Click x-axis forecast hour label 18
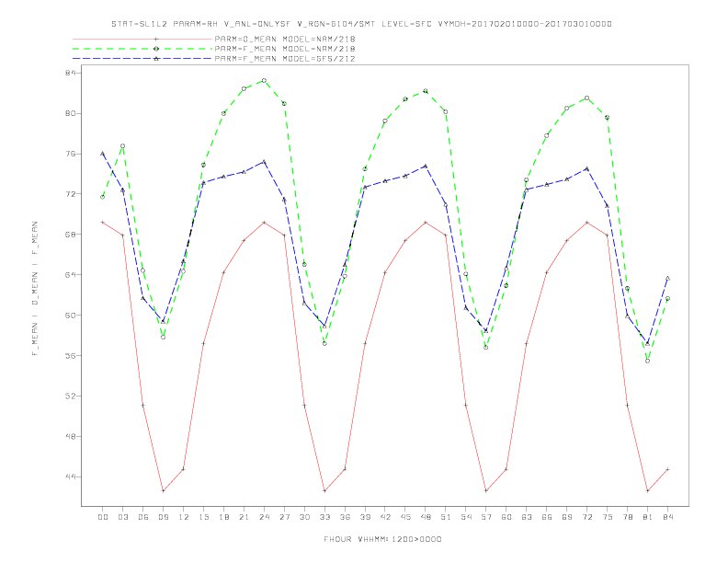 (223, 517)
